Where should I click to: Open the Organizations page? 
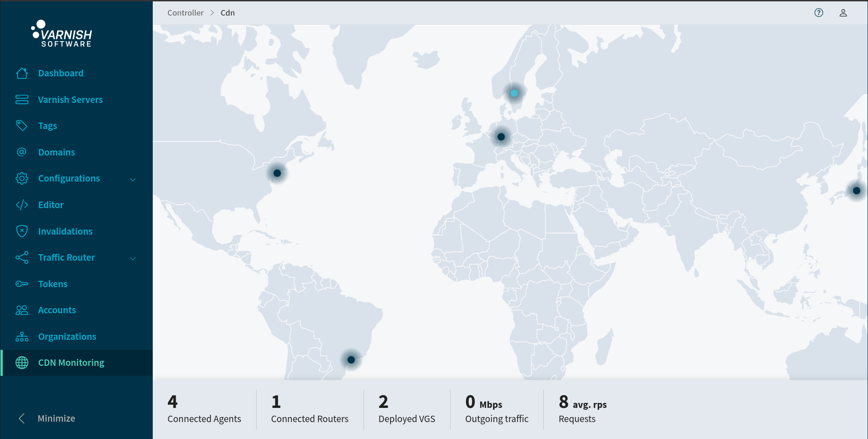tap(67, 336)
